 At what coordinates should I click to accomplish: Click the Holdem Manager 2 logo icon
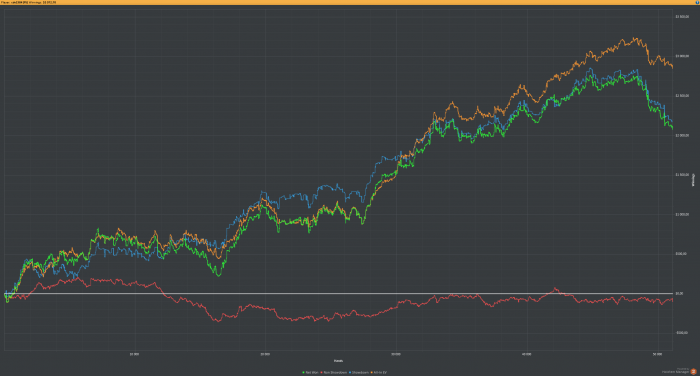click(x=693, y=372)
